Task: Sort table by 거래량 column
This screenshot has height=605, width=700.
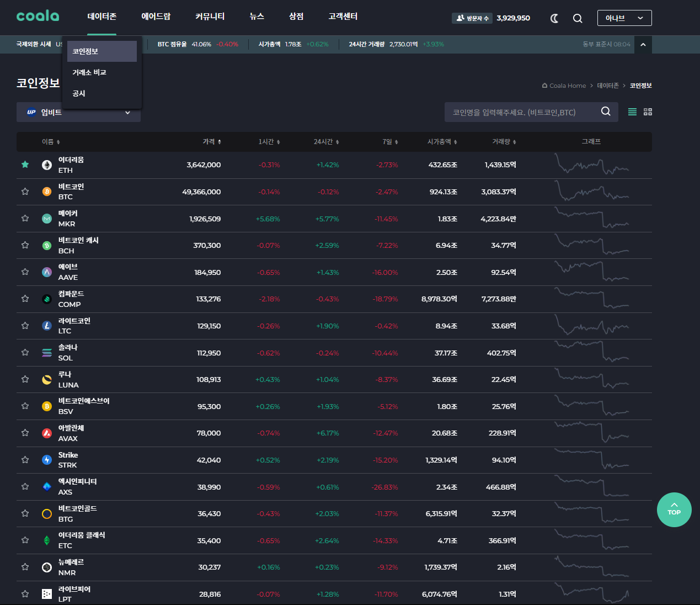Action: pos(504,142)
